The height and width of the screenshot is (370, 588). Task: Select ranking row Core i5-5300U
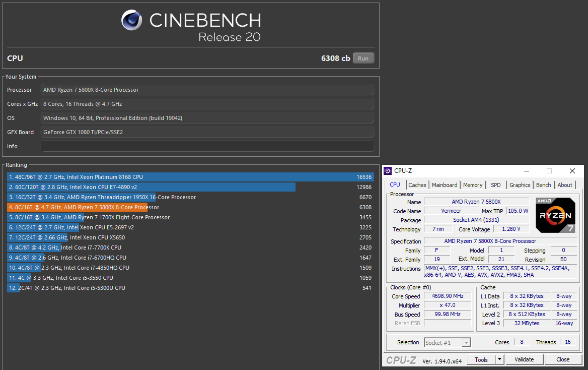point(190,288)
